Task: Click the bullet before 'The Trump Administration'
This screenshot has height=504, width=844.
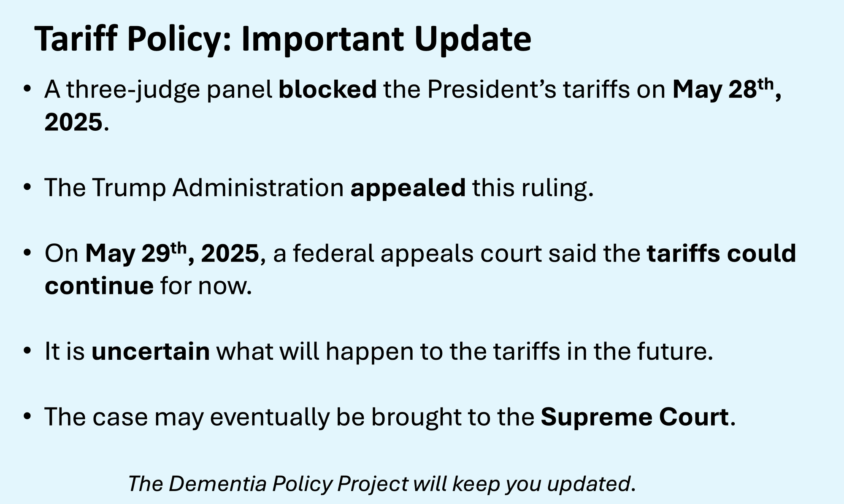Action: pos(28,188)
